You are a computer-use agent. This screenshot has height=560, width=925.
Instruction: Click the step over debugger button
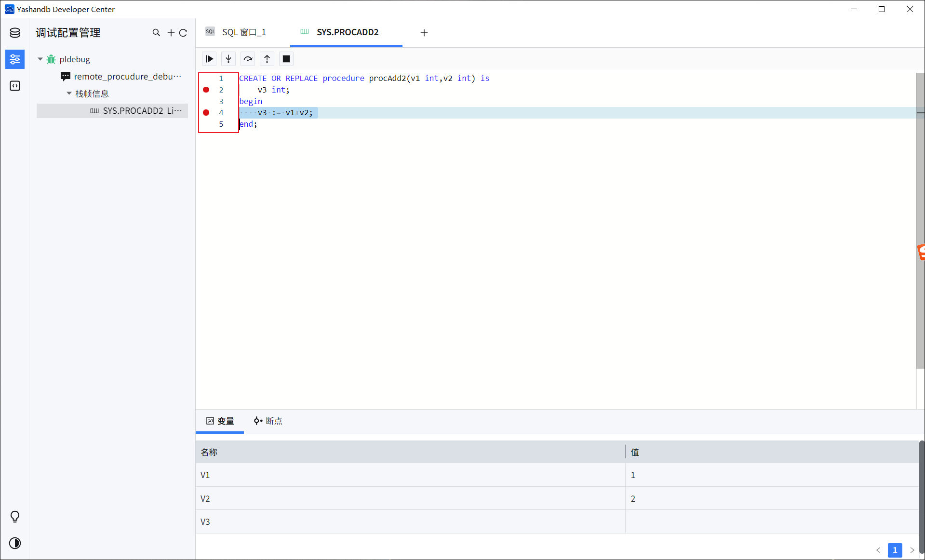(248, 59)
